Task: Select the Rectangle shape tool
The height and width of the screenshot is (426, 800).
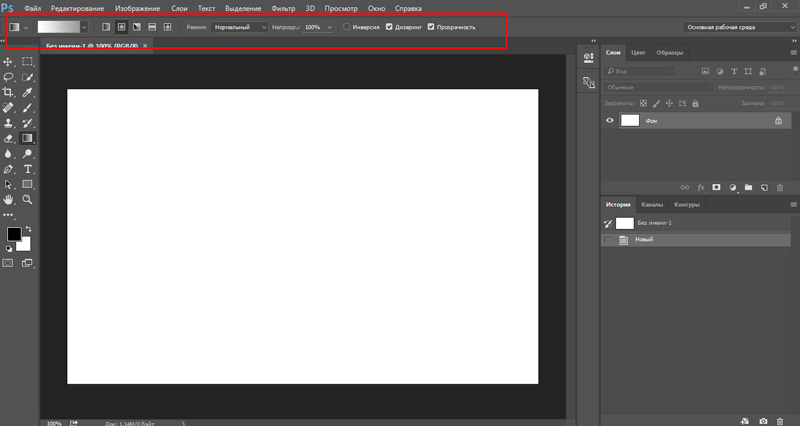Action: click(x=27, y=184)
